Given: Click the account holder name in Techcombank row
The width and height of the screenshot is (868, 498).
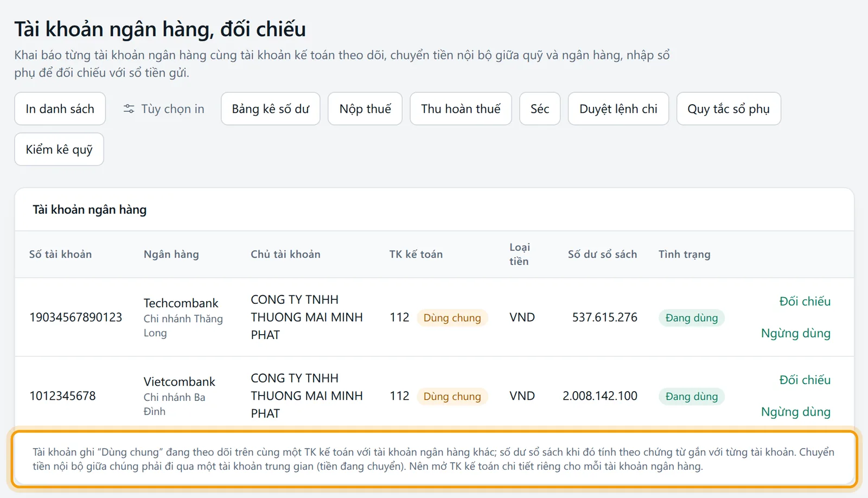Looking at the screenshot, I should [x=307, y=317].
